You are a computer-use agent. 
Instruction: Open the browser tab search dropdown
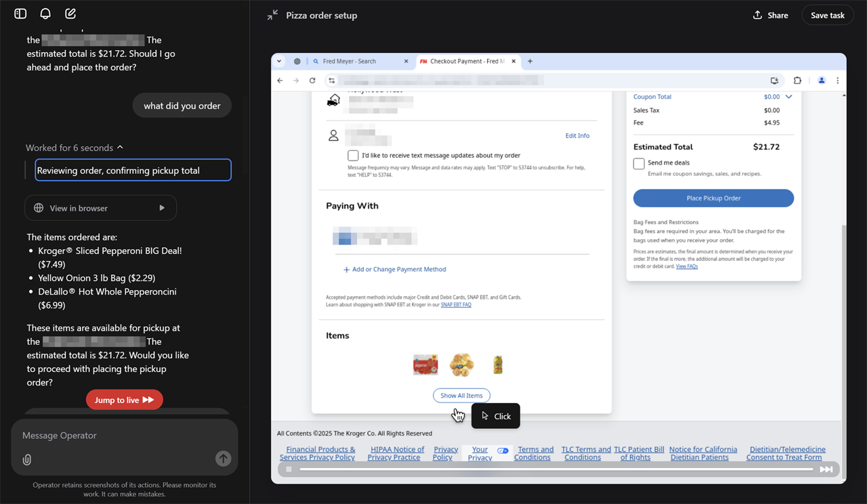point(279,61)
